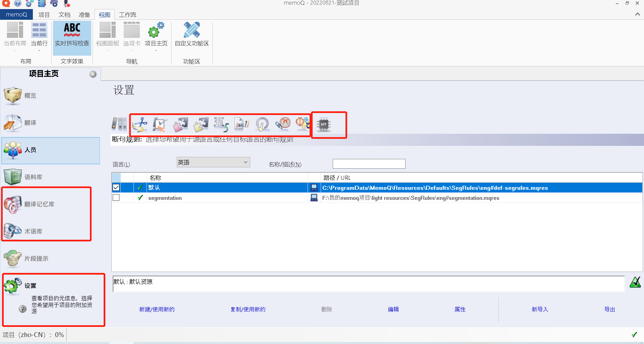Select the pink puzzle piece settings icon

[x=180, y=124]
